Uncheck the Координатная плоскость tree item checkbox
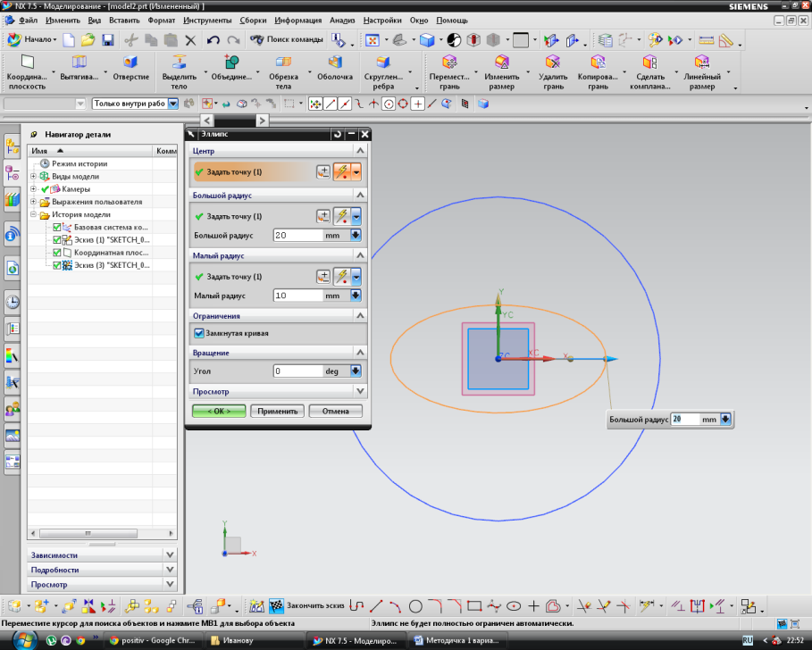Screen dimensions: 812x650 (x=57, y=253)
